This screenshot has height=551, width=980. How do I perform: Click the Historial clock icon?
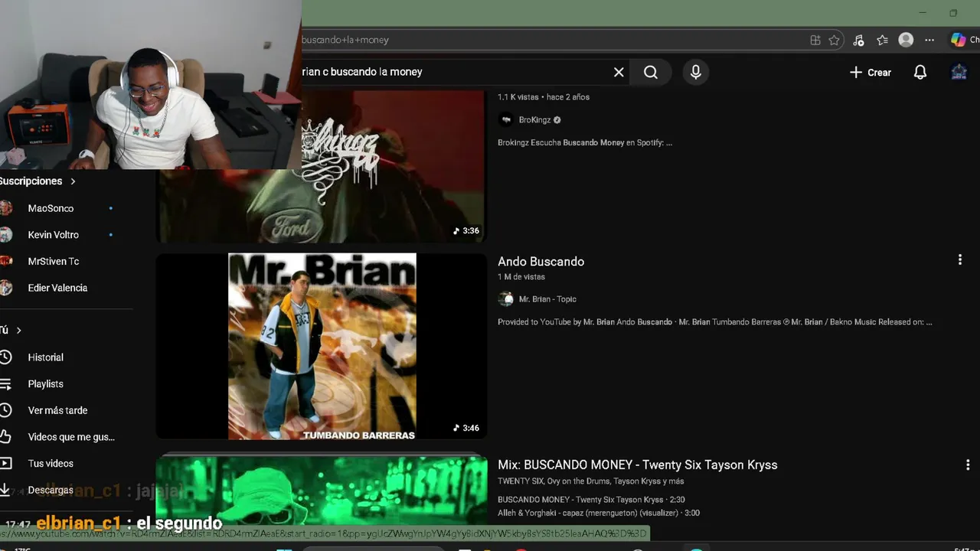point(5,357)
